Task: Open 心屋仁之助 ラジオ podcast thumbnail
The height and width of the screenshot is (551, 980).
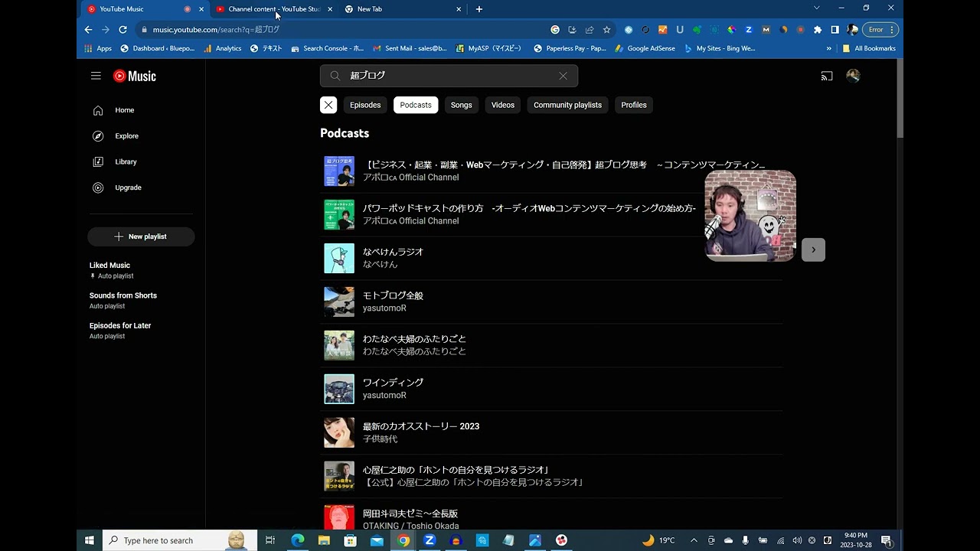Action: 339,476
